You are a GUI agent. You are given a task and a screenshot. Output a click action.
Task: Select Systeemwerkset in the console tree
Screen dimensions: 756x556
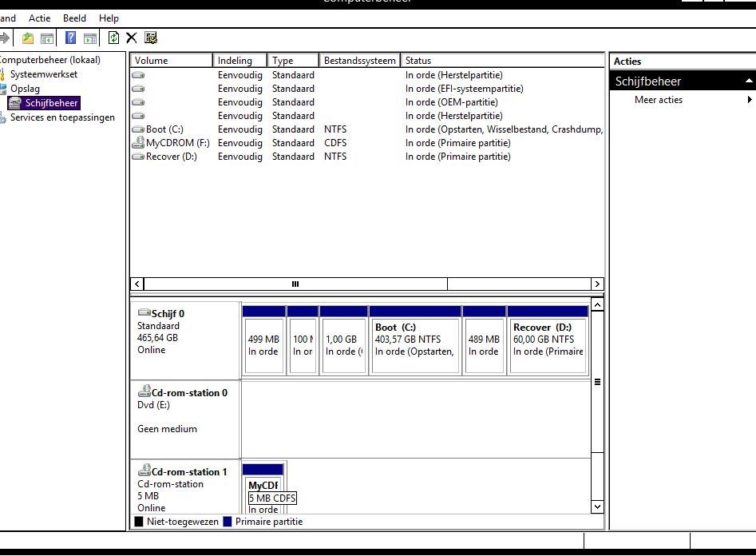[43, 74]
